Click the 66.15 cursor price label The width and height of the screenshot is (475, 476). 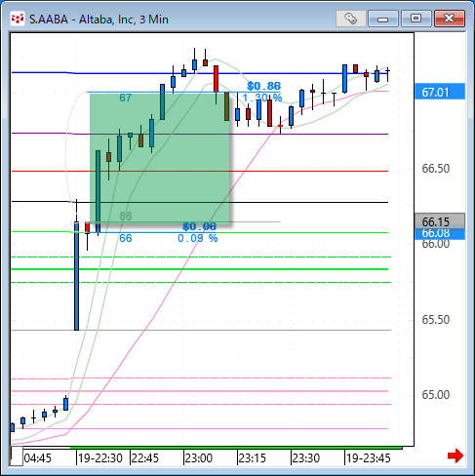(x=440, y=221)
